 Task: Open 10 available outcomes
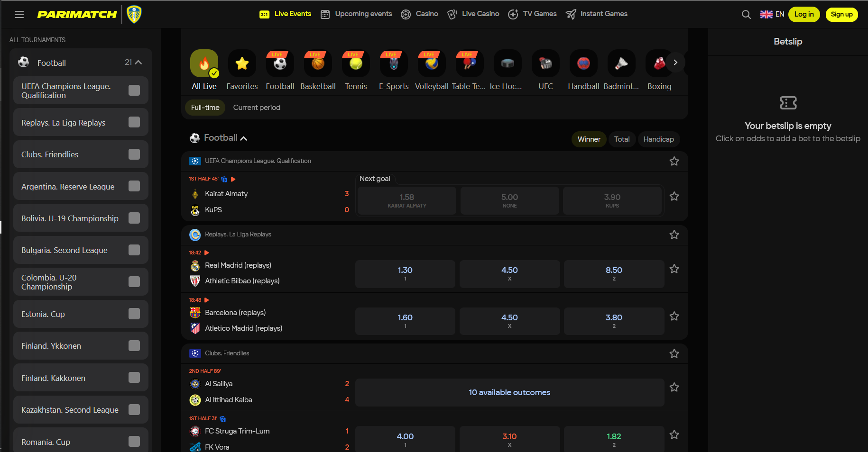pos(509,392)
